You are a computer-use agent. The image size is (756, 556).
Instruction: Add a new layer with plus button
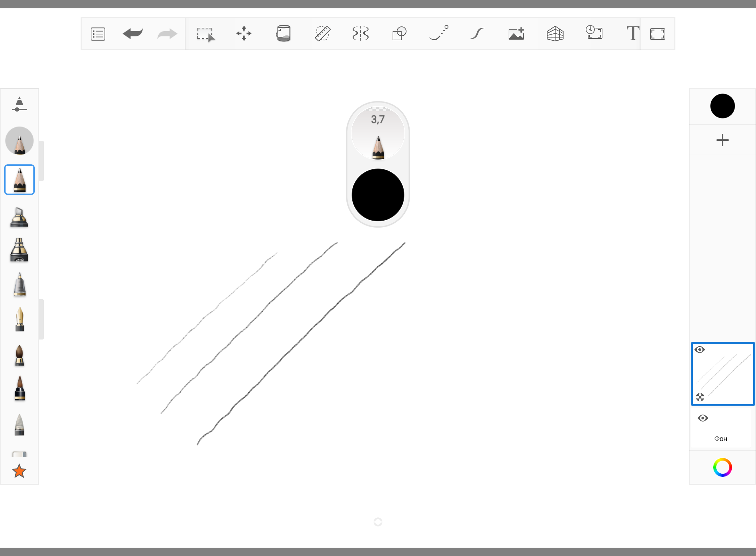tap(722, 140)
